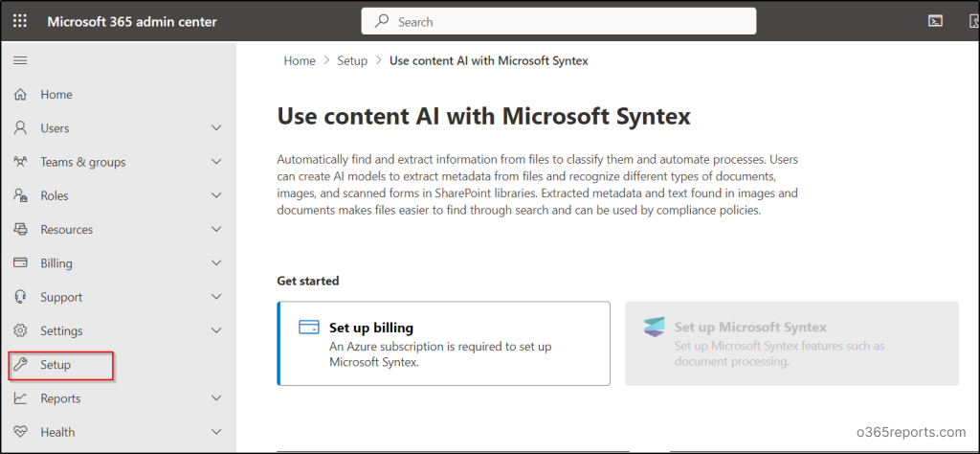This screenshot has width=980, height=454.
Task: Click the credit card icon on Set up billing
Action: (x=309, y=328)
